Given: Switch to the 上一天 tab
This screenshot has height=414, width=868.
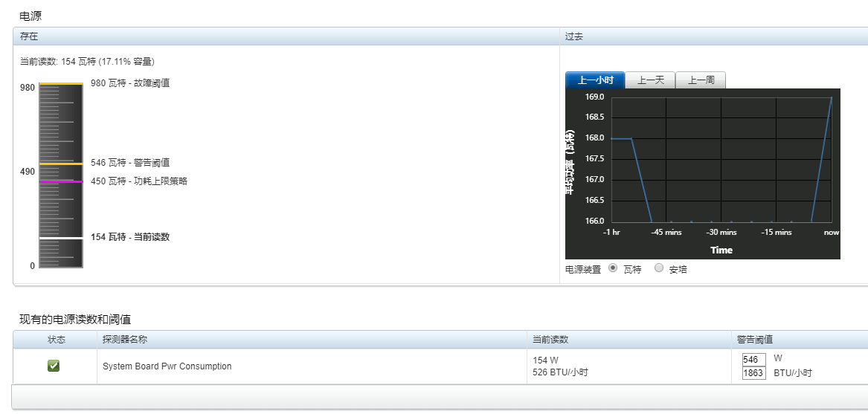Looking at the screenshot, I should 651,80.
